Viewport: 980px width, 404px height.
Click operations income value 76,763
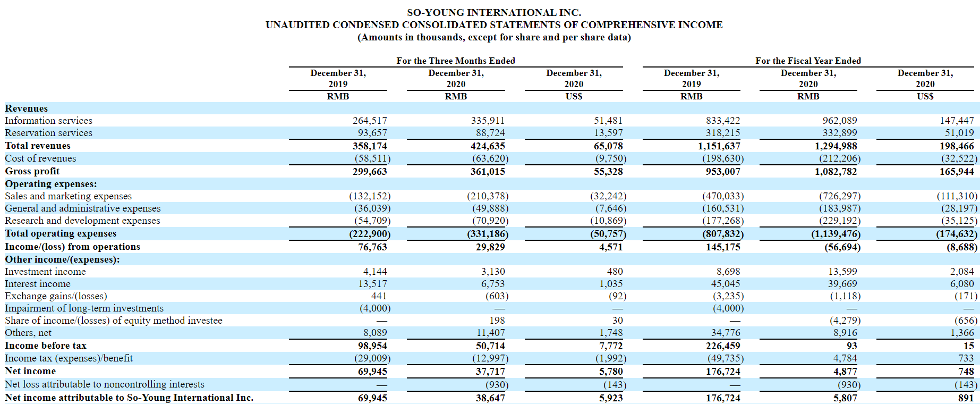[x=372, y=247]
